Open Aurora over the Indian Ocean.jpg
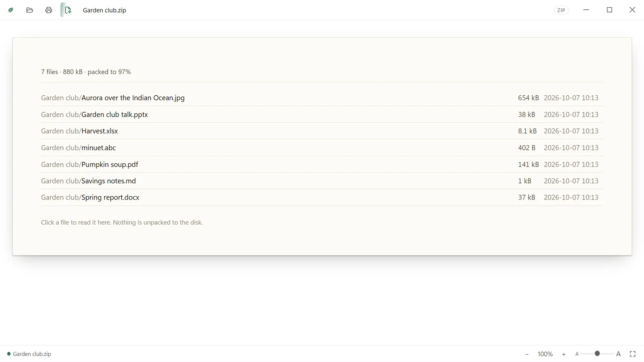The height and width of the screenshot is (362, 644). pyautogui.click(x=322, y=98)
